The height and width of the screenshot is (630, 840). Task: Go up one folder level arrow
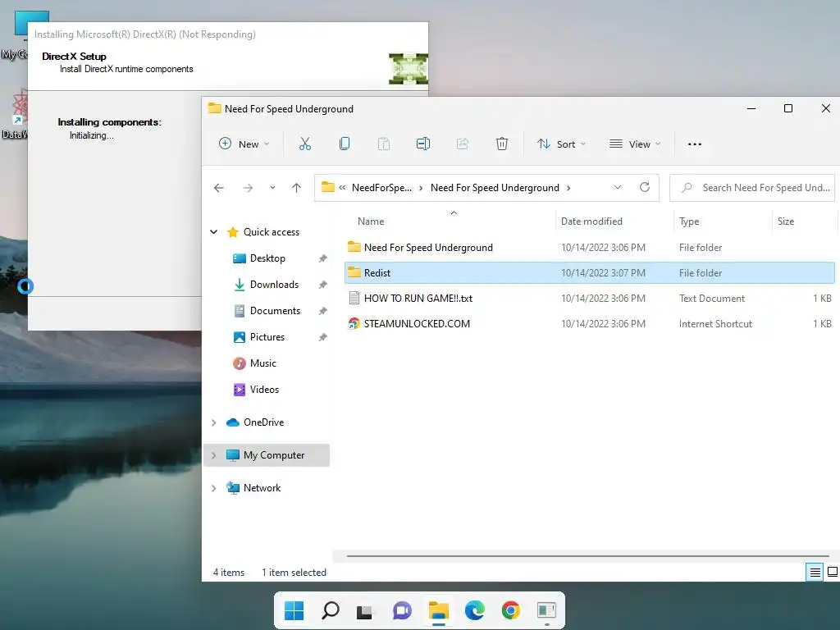(x=296, y=188)
